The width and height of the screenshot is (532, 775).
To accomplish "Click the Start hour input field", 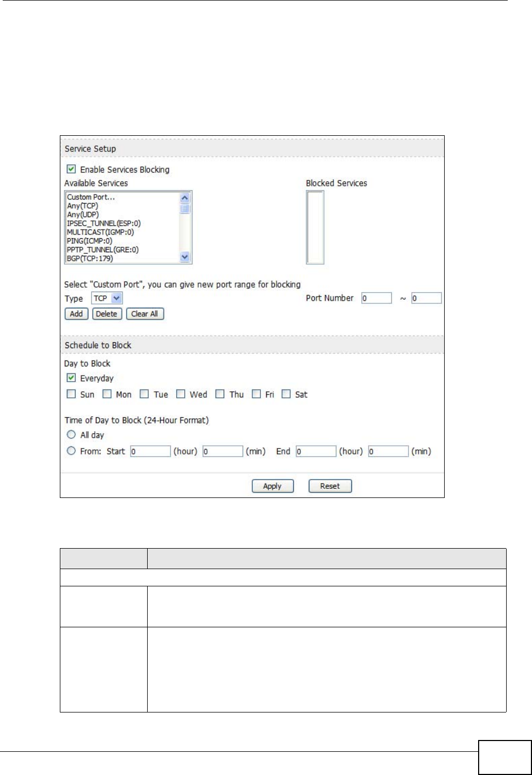I will click(x=150, y=452).
